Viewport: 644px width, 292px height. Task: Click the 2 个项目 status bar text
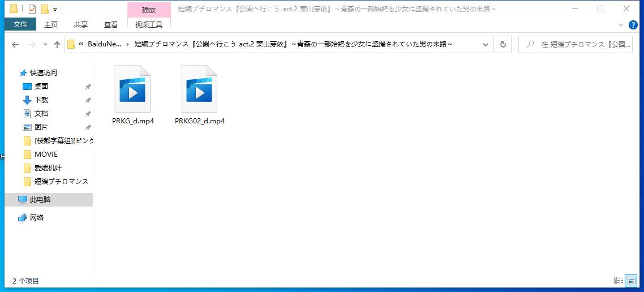coord(25,281)
